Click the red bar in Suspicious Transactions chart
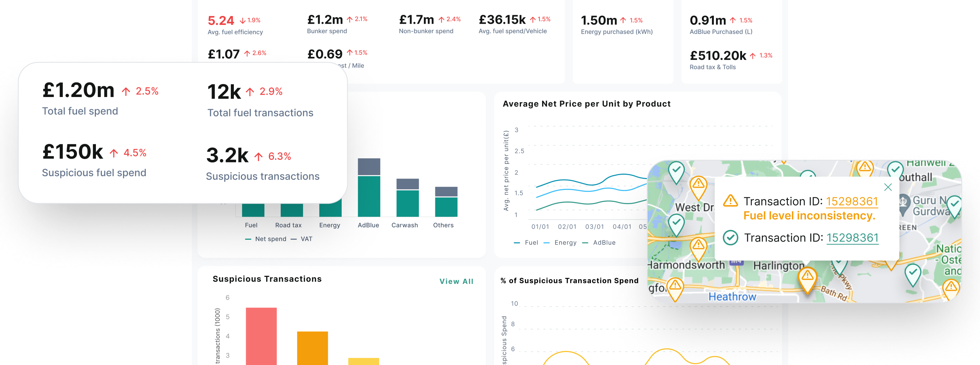 click(261, 336)
